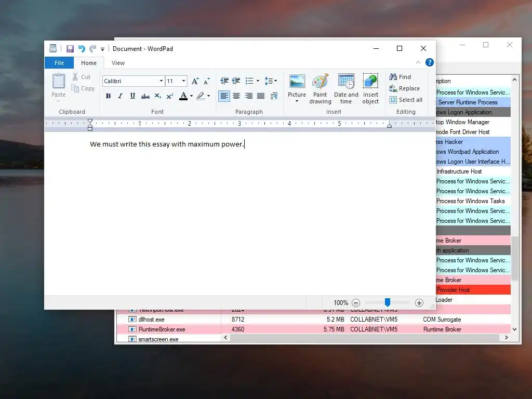Click the Replace button

point(405,88)
